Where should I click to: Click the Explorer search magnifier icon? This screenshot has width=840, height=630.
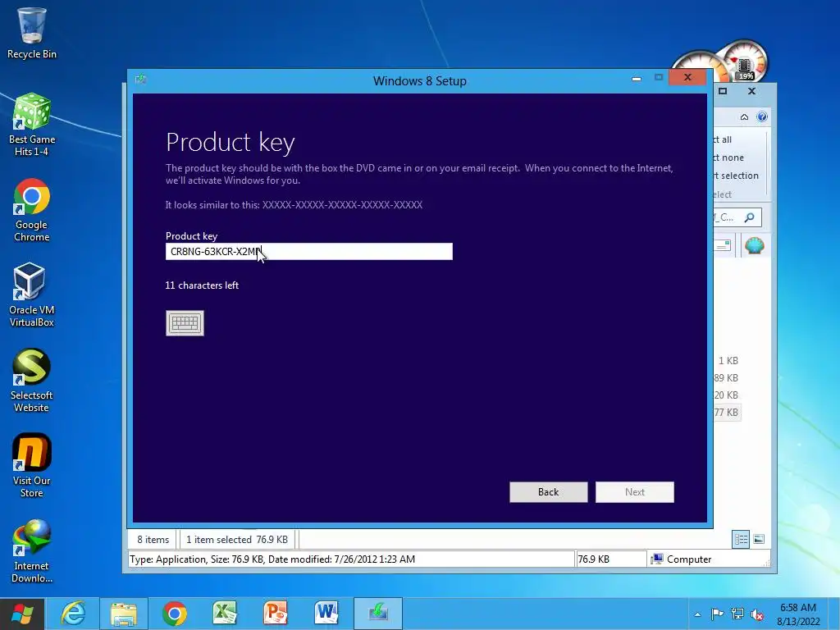(750, 217)
